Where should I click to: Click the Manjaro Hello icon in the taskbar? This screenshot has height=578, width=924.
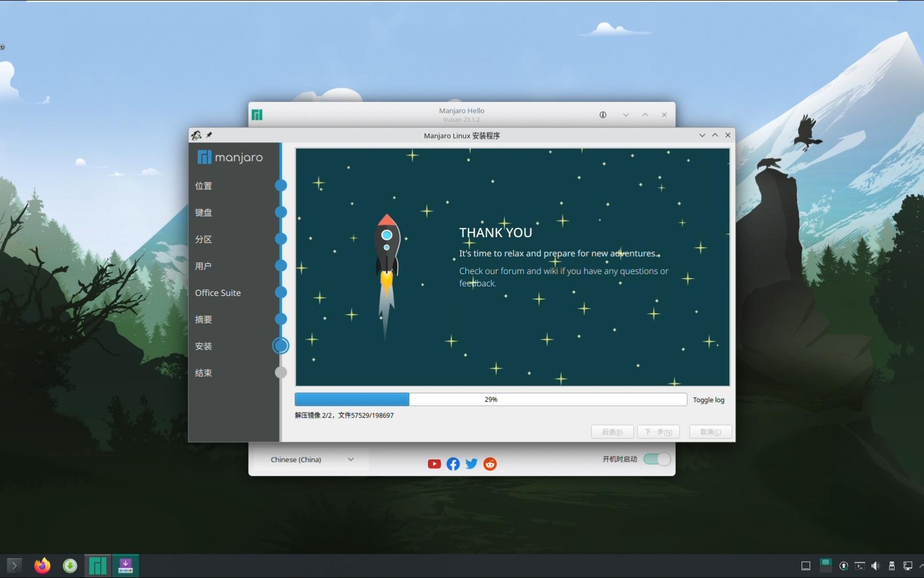pos(97,565)
